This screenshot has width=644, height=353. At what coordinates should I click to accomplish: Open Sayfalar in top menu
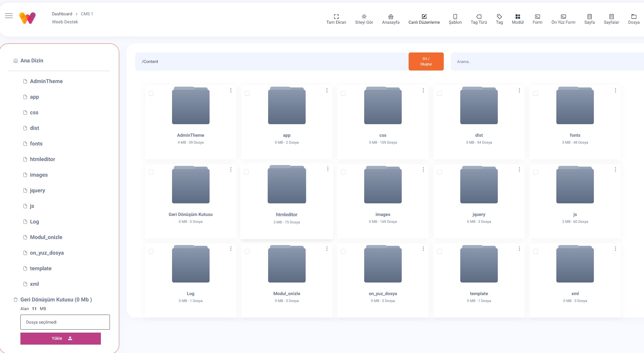(x=611, y=19)
